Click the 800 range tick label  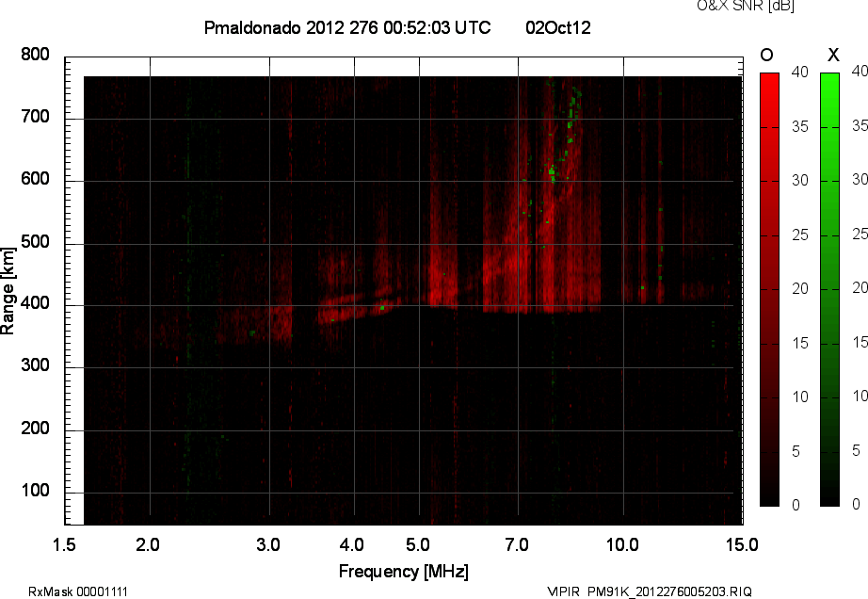[35, 55]
